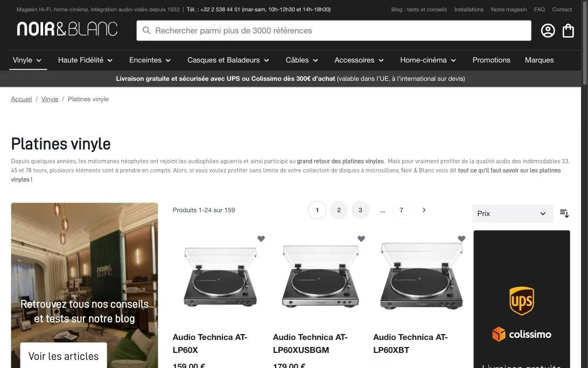Viewport: 588px width, 368px height.
Task: Click the UPS logo in delivery banner
Action: pyautogui.click(x=522, y=301)
